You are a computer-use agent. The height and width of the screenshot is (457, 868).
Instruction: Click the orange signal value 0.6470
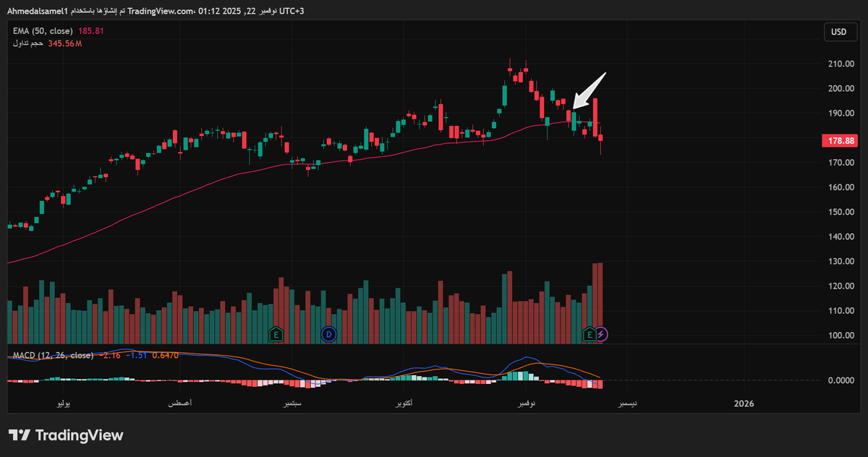pos(165,355)
